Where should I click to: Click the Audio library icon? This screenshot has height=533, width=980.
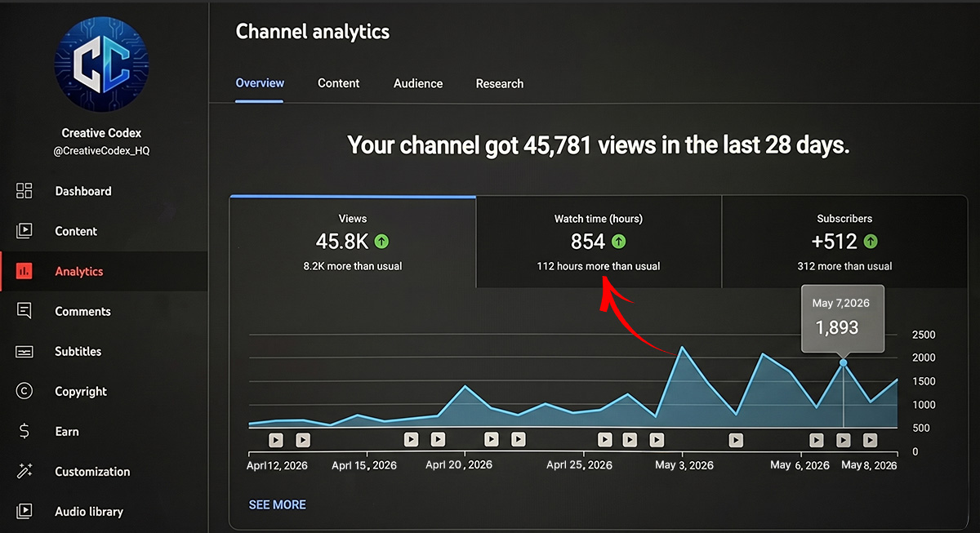(24, 511)
